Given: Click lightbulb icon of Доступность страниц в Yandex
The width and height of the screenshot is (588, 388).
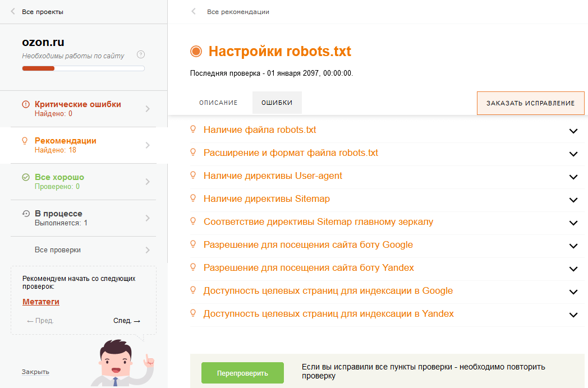Looking at the screenshot, I should (x=193, y=313).
